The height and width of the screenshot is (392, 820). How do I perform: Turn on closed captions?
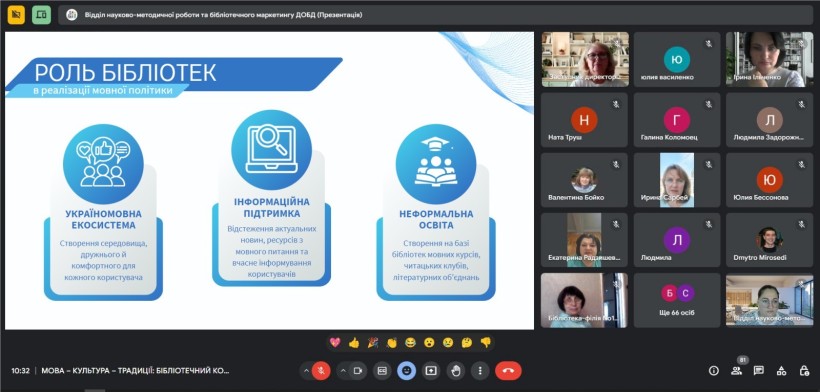(382, 371)
